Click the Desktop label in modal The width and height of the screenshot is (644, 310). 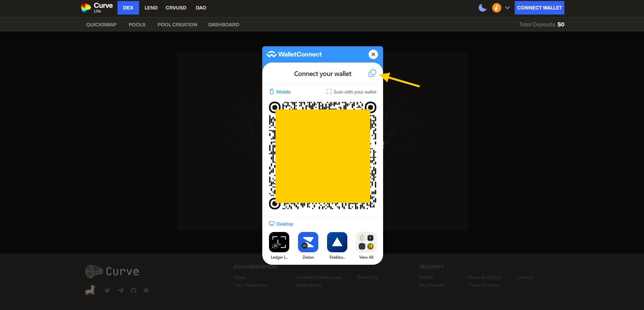[285, 224]
